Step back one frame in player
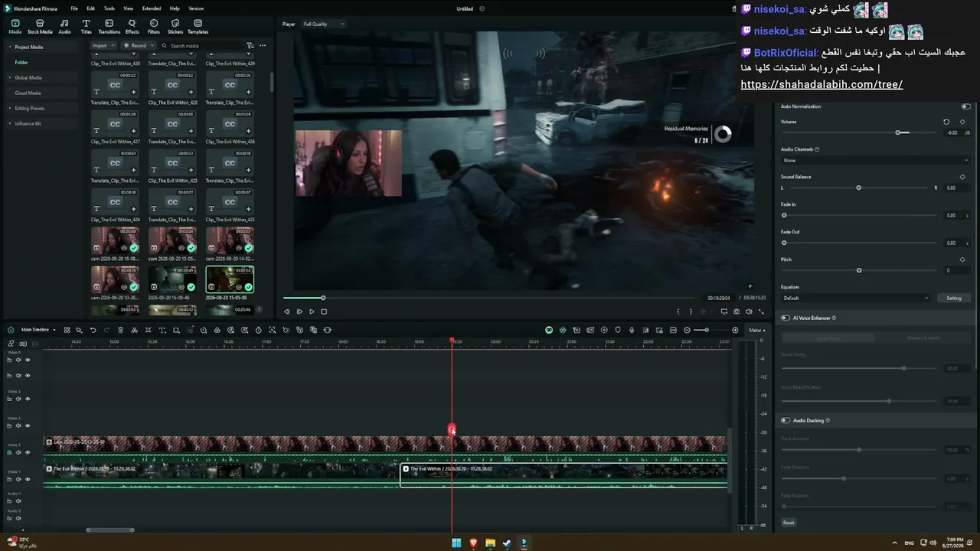 click(287, 311)
